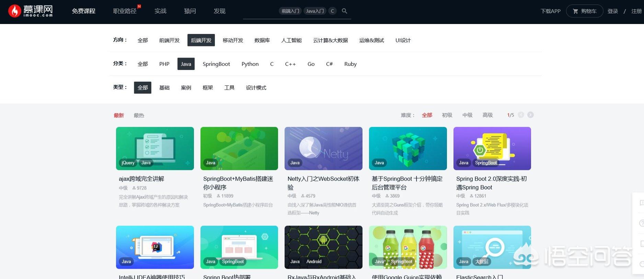Click the Android tag on RxJava course

click(x=314, y=261)
